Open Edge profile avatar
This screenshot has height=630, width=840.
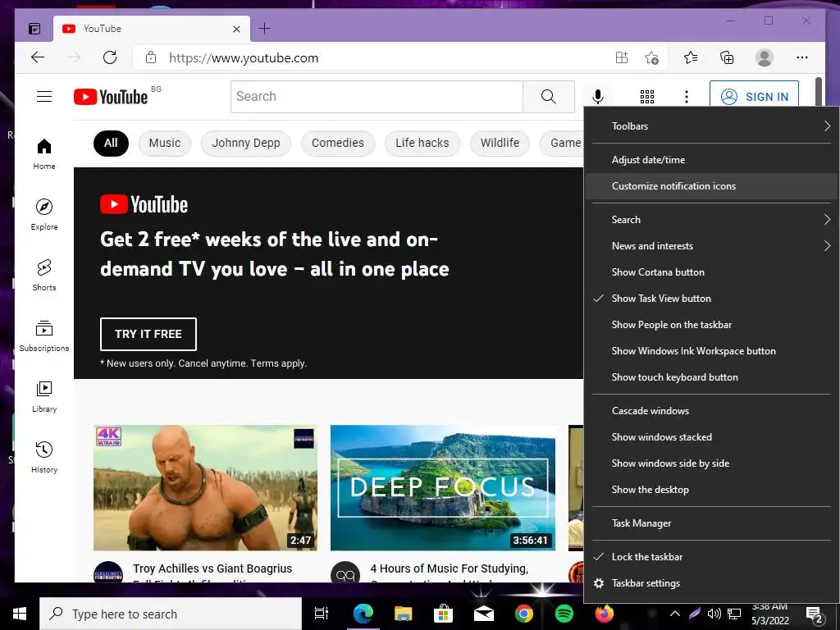tap(765, 57)
